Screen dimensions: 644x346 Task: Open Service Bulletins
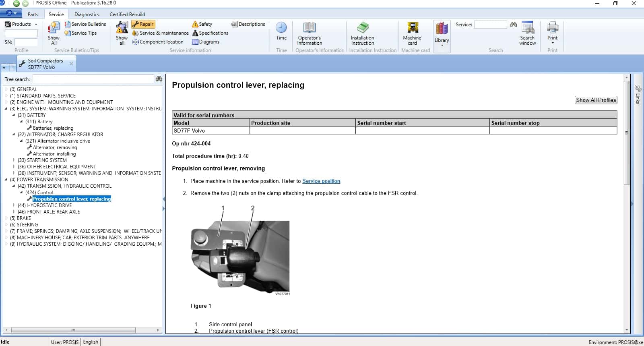(x=85, y=24)
